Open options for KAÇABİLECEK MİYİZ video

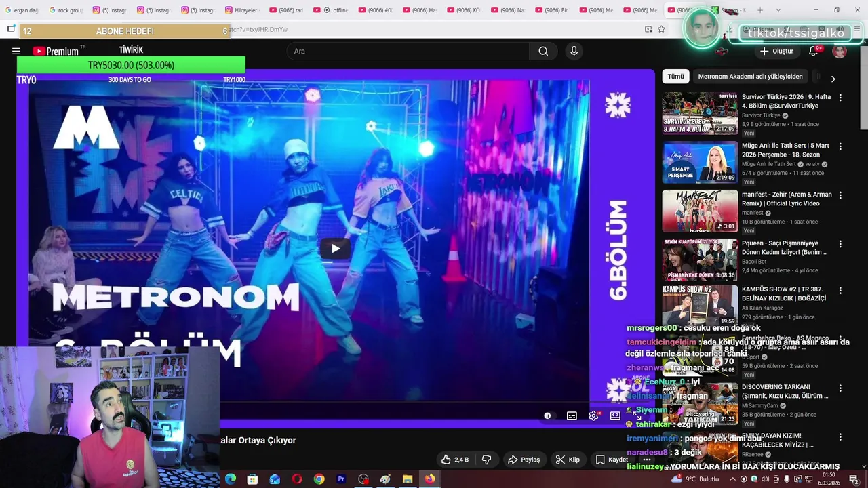(840, 436)
